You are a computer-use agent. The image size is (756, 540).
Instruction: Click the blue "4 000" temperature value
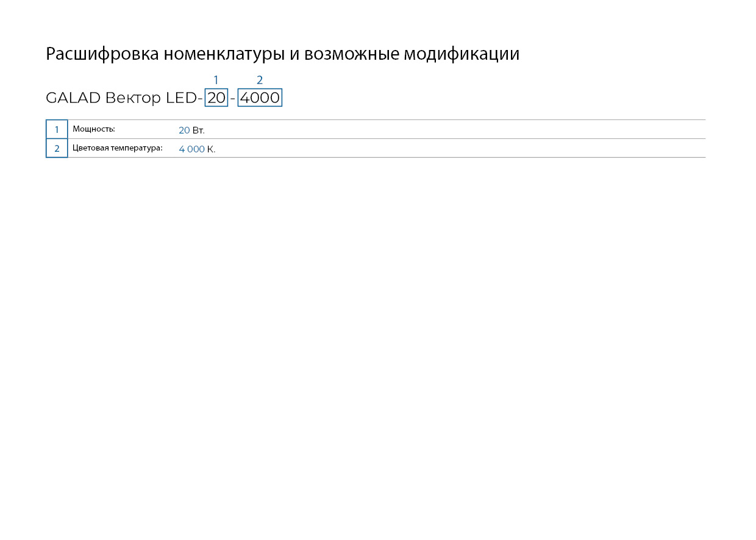[x=191, y=149]
